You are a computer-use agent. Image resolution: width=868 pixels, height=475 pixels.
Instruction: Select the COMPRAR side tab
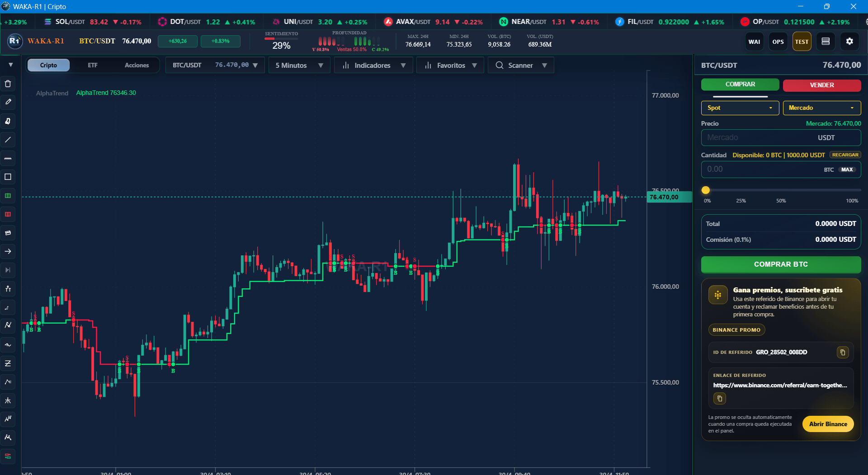(x=740, y=85)
